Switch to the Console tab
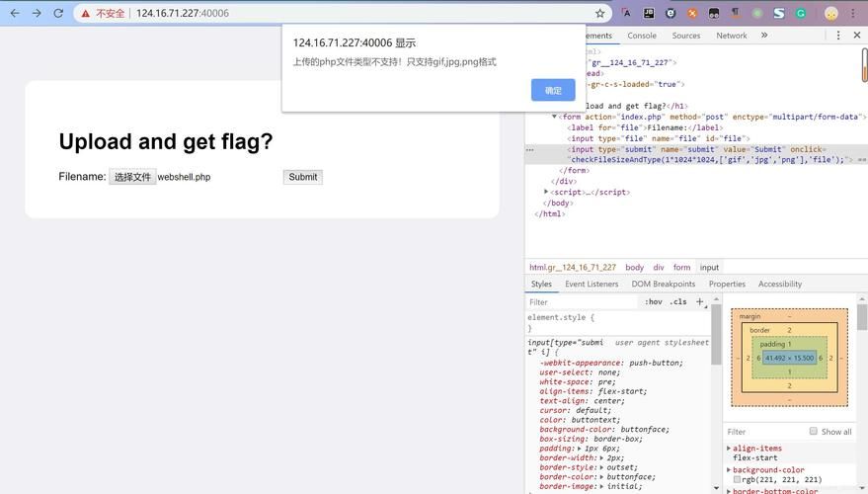868x494 pixels. click(642, 36)
